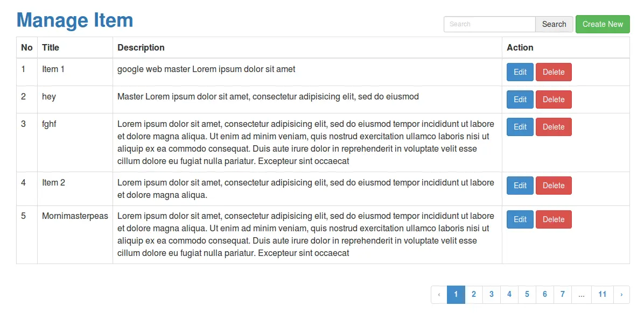Delete the row titled Item 1
The width and height of the screenshot is (644, 313).
click(x=554, y=72)
